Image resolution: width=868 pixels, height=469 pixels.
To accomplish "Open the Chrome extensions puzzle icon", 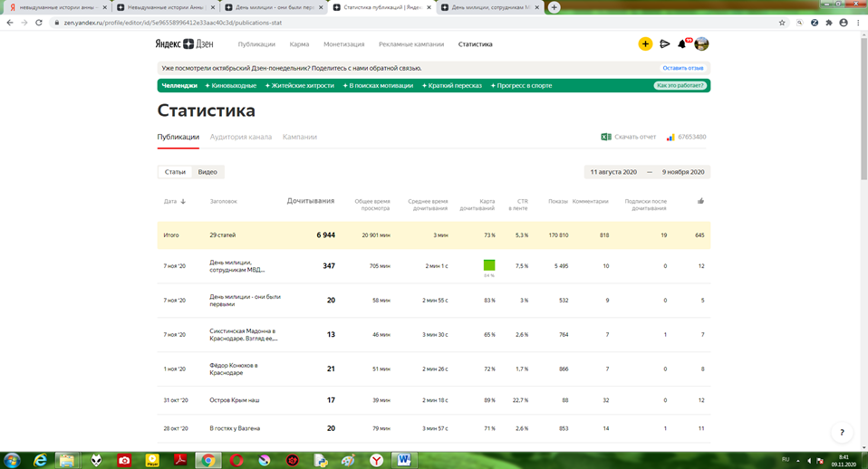I will pyautogui.click(x=829, y=23).
